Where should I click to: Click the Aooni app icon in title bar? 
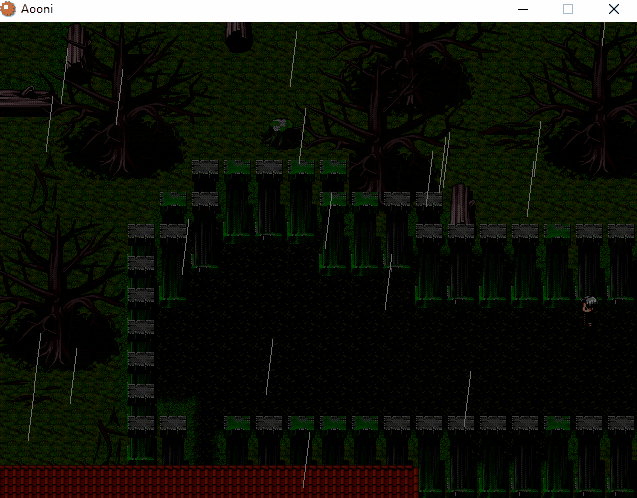pyautogui.click(x=8, y=9)
